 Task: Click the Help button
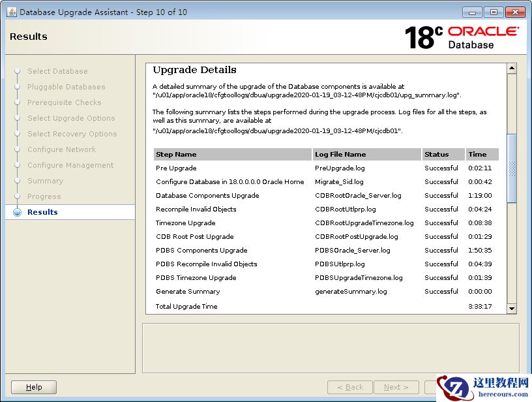click(x=34, y=387)
